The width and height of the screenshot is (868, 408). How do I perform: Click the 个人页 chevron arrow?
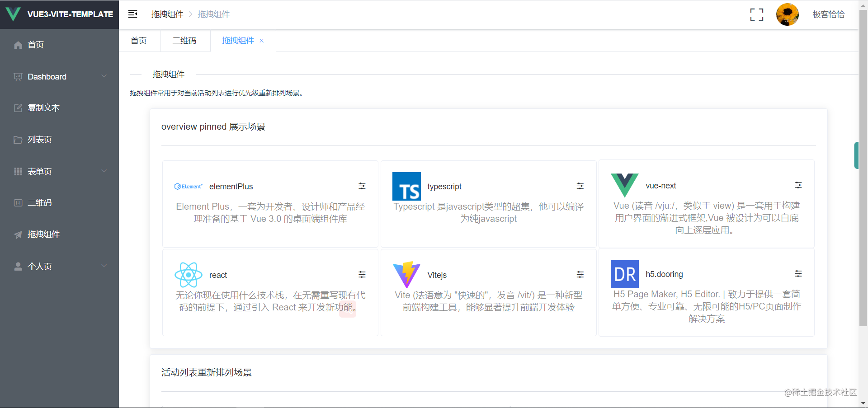tap(104, 266)
